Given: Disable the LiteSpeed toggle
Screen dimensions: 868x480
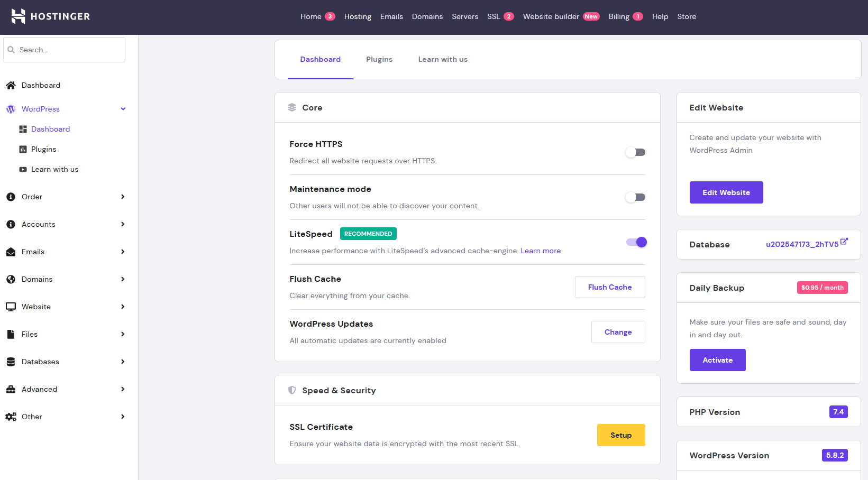Looking at the screenshot, I should point(636,242).
